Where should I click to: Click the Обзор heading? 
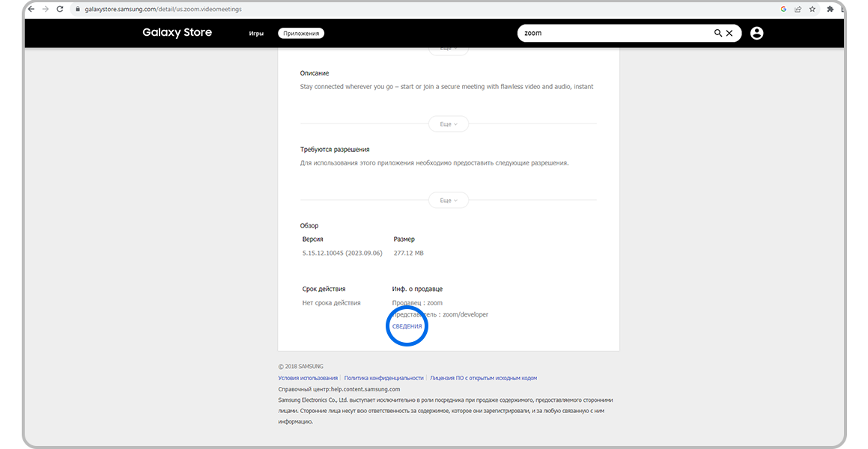tap(309, 225)
